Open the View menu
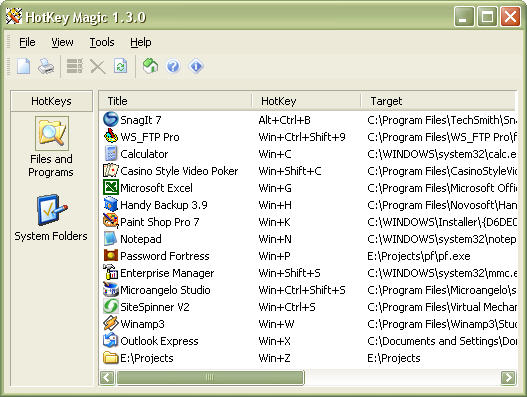 click(62, 42)
